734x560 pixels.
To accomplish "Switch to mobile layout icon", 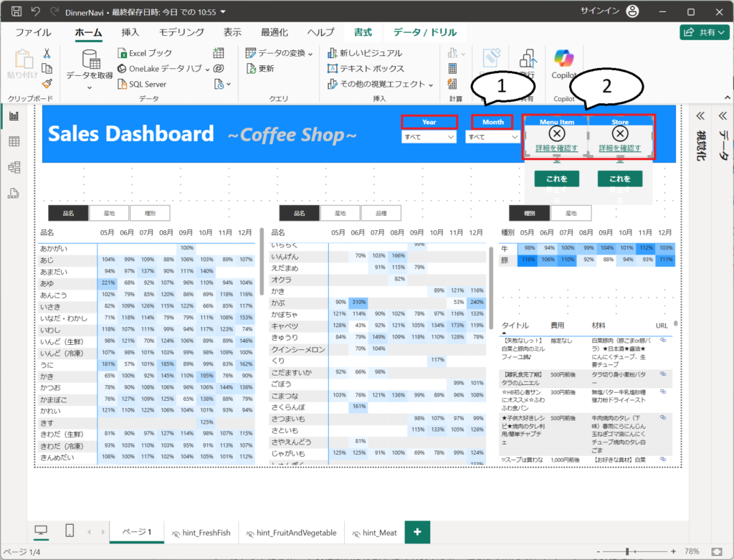I will (x=70, y=531).
